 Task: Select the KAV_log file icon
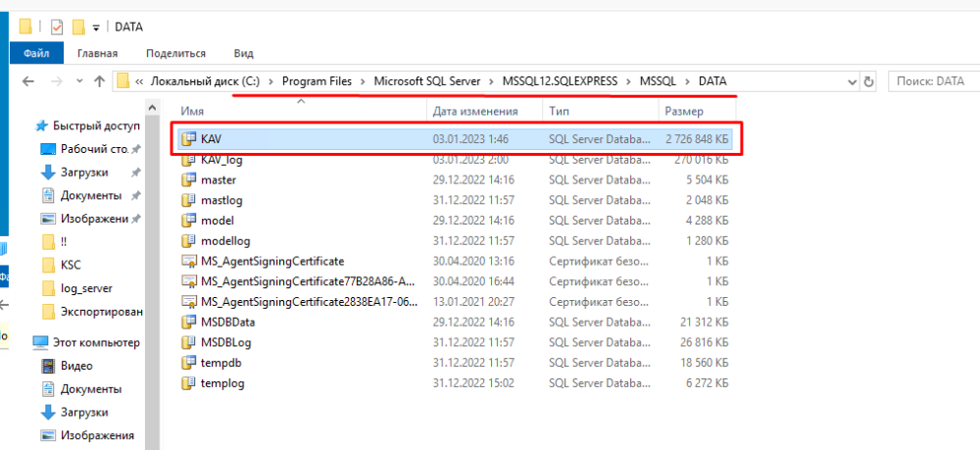click(x=189, y=160)
